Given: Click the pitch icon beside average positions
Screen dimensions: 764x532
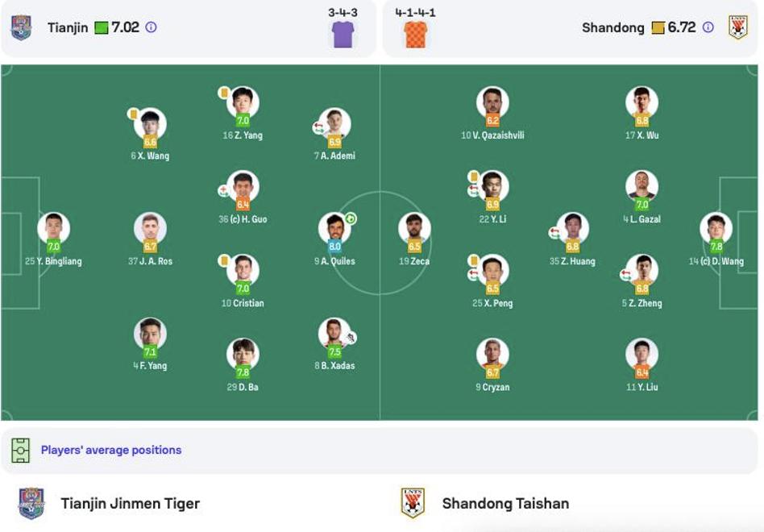Looking at the screenshot, I should click(20, 450).
